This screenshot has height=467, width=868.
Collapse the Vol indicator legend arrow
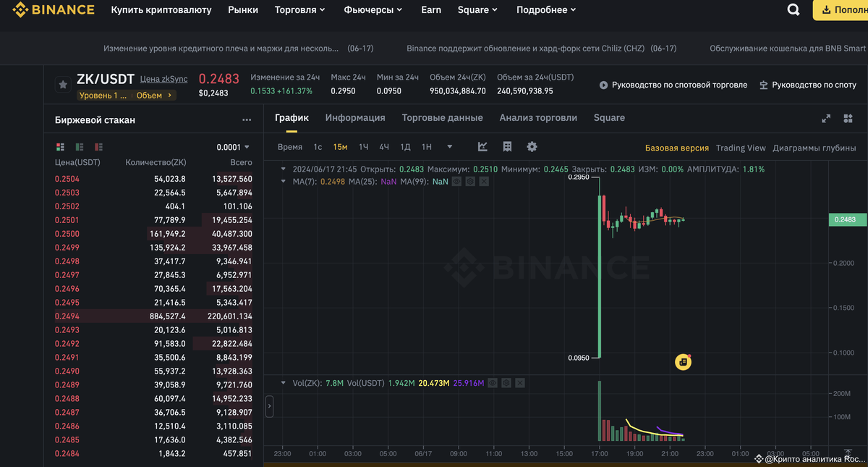284,382
